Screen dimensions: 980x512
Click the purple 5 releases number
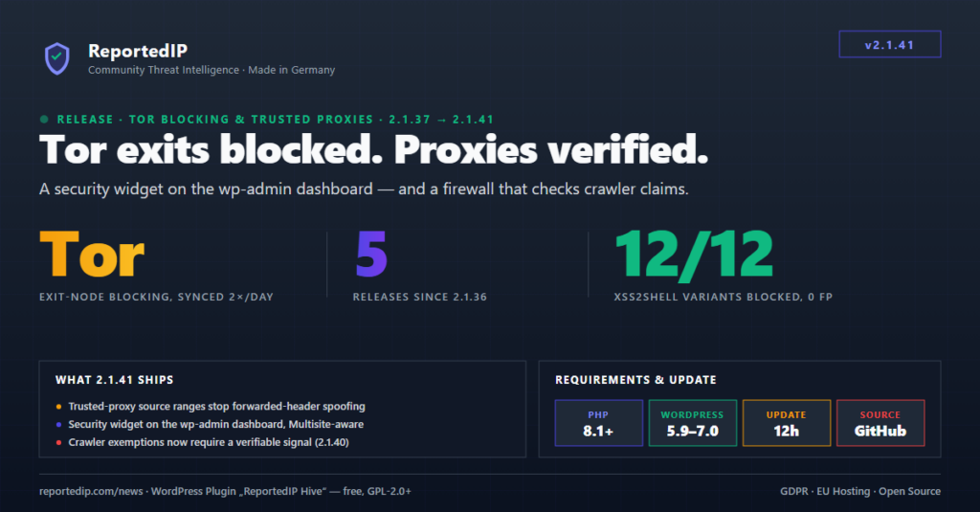click(x=371, y=254)
